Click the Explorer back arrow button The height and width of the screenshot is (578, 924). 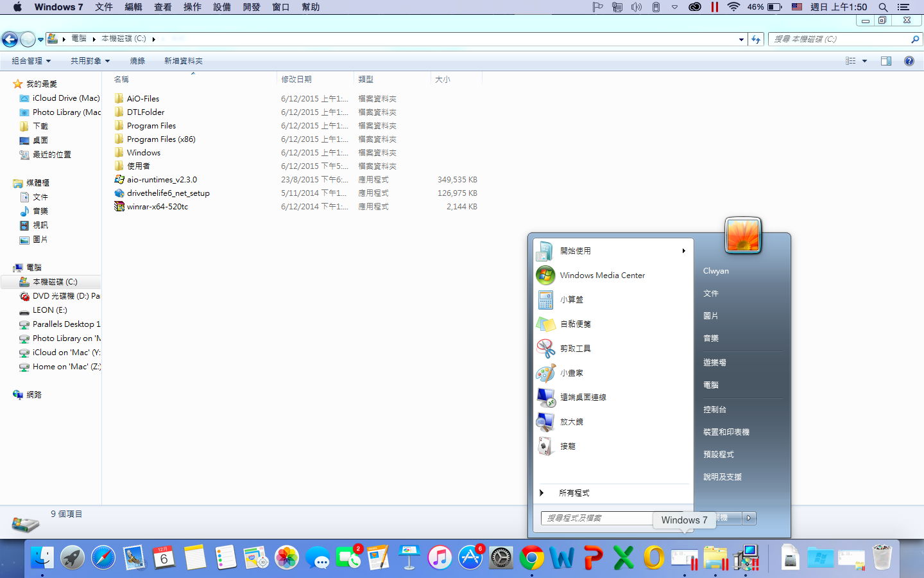pyautogui.click(x=10, y=39)
